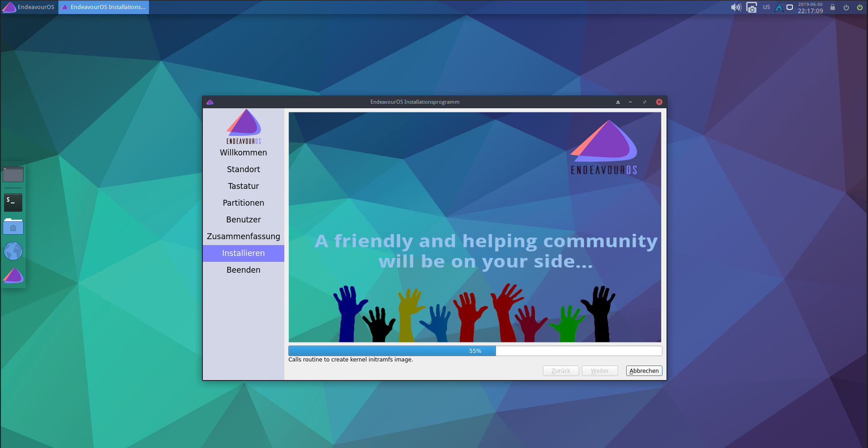Show the desktop from dock
The height and width of the screenshot is (448, 868).
[x=13, y=174]
